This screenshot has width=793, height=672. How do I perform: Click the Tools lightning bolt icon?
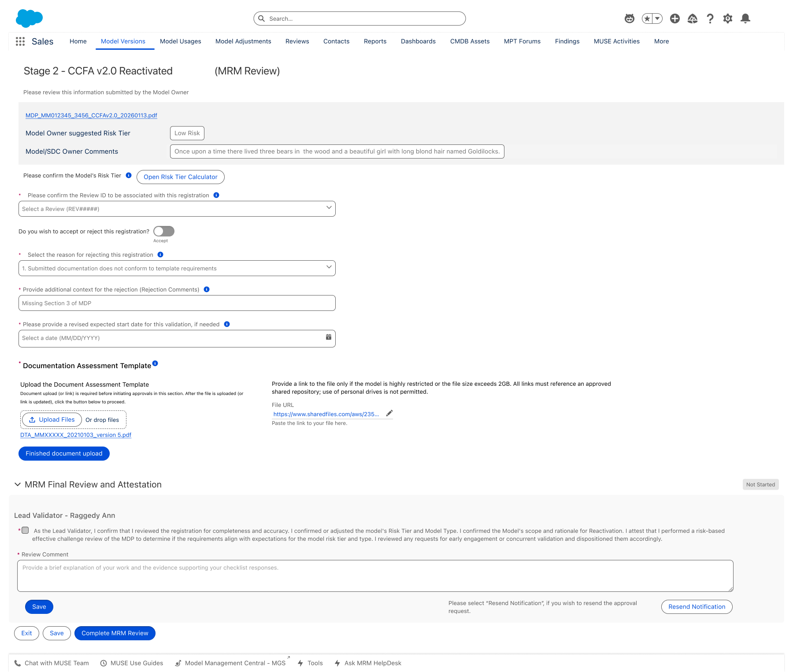pyautogui.click(x=300, y=663)
